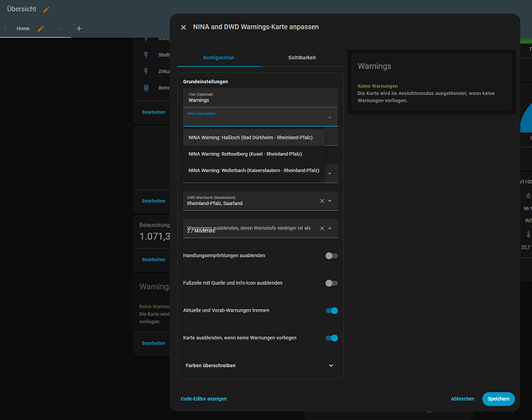
Task: Open the dropdown hidden behind the list
Action: click(x=330, y=174)
